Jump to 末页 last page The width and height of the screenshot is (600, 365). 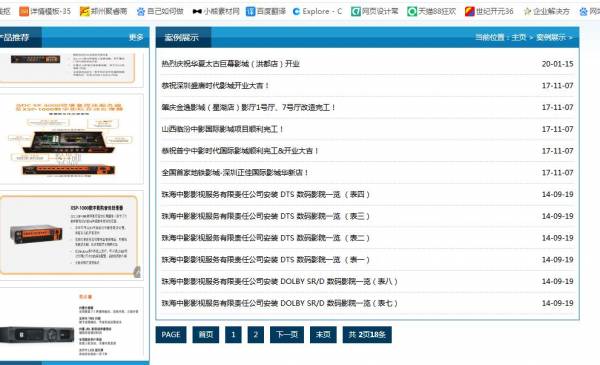pyautogui.click(x=323, y=335)
